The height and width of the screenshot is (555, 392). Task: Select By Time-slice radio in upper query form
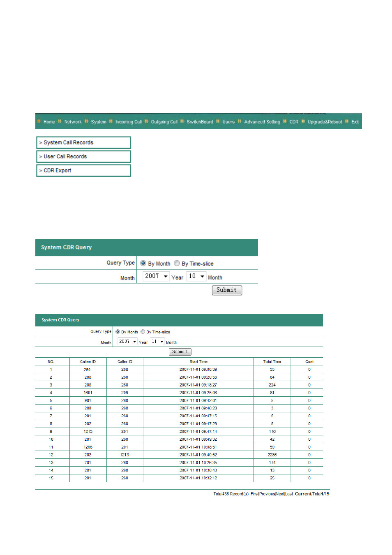point(177,263)
